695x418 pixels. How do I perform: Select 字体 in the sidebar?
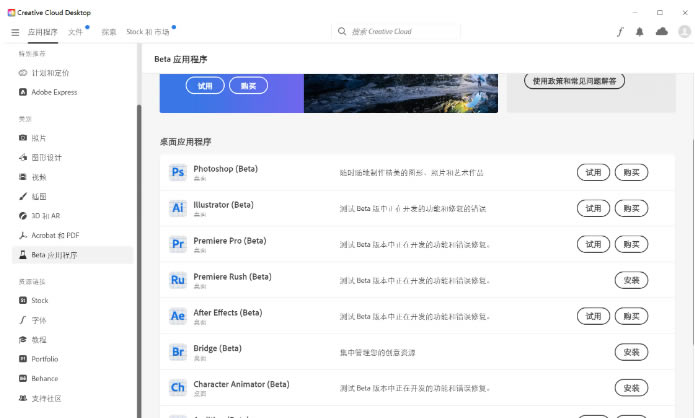point(39,320)
